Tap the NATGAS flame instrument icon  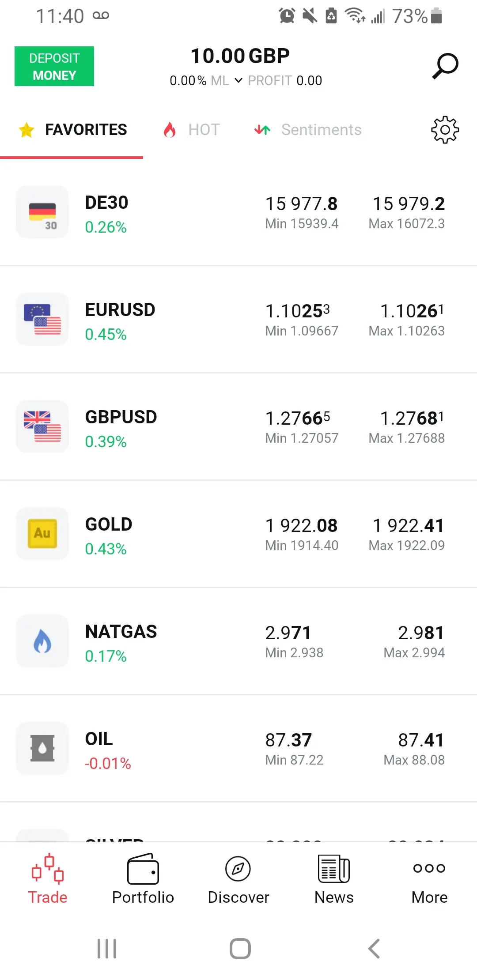click(x=42, y=641)
